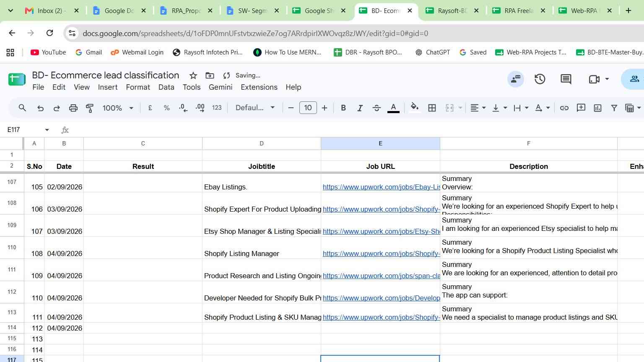The image size is (644, 362).
Task: Open the Default font dropdown
Action: [255, 108]
